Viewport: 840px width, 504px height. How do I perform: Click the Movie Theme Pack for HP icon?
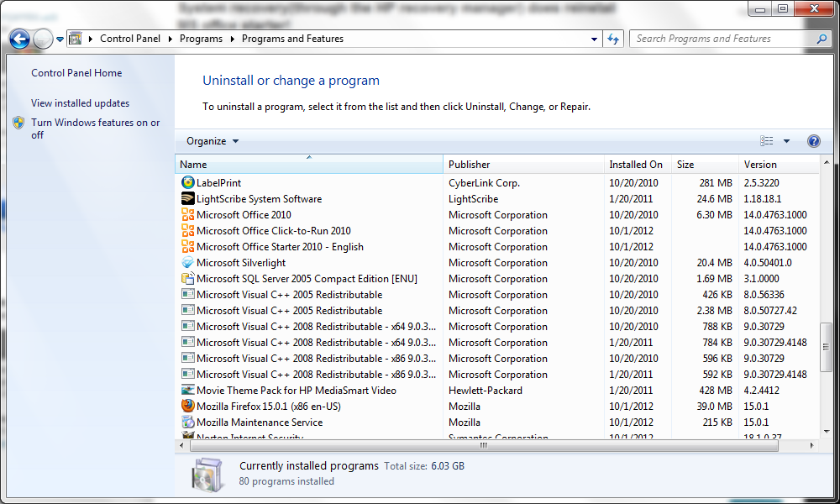187,390
